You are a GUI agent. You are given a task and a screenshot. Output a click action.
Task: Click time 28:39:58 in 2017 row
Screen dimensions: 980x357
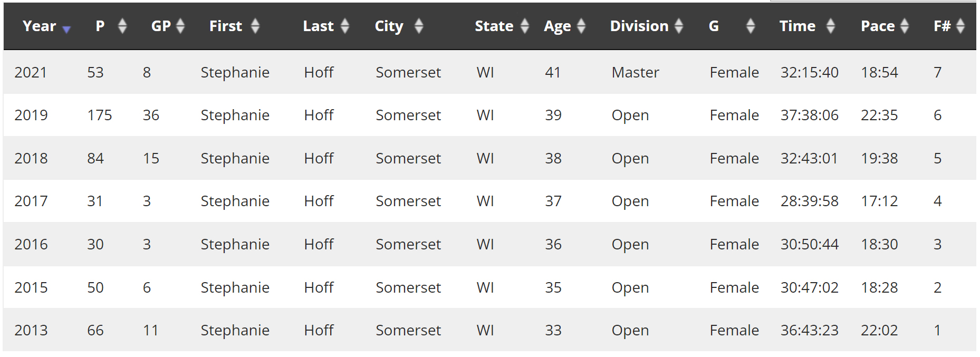click(810, 201)
